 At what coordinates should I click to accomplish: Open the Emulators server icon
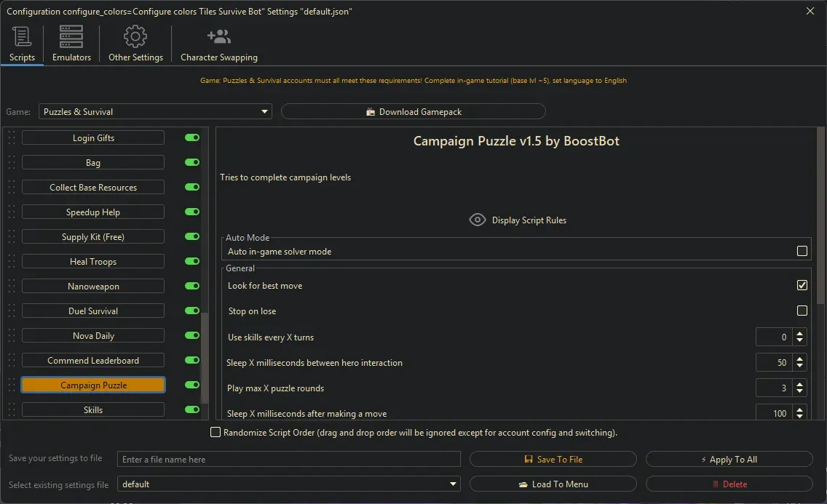(71, 36)
